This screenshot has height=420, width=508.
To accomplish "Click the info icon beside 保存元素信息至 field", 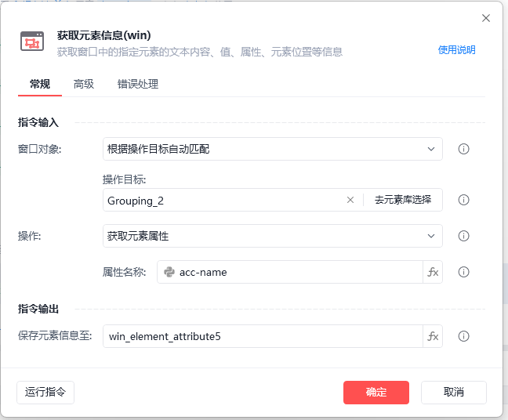I will click(463, 336).
